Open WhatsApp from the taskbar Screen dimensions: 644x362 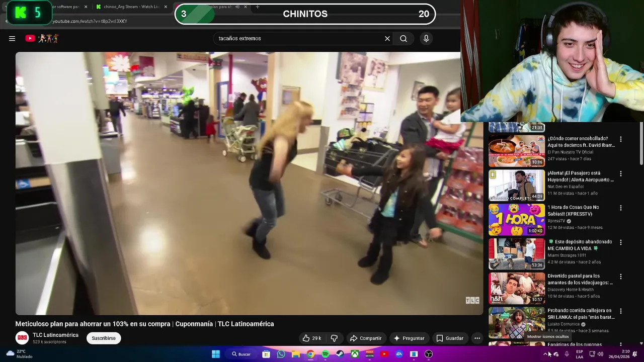(281, 354)
